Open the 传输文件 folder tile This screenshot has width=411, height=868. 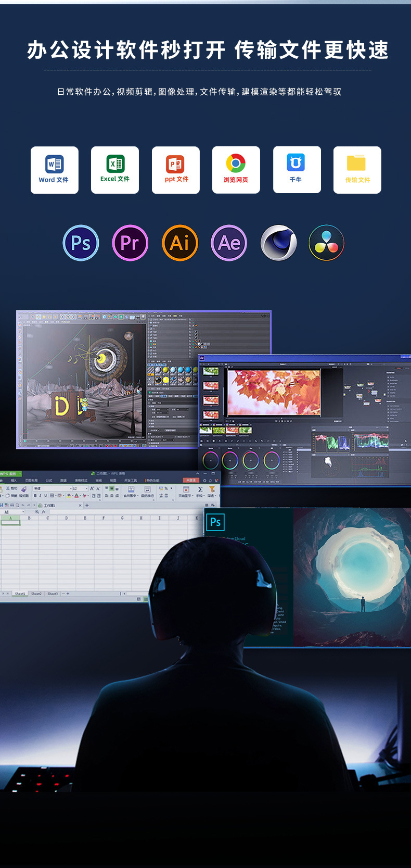(357, 170)
